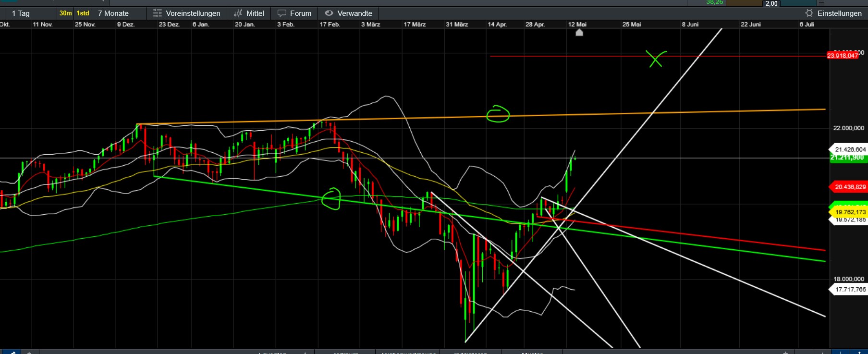Click the green 21.211,900 current price label

(848, 158)
